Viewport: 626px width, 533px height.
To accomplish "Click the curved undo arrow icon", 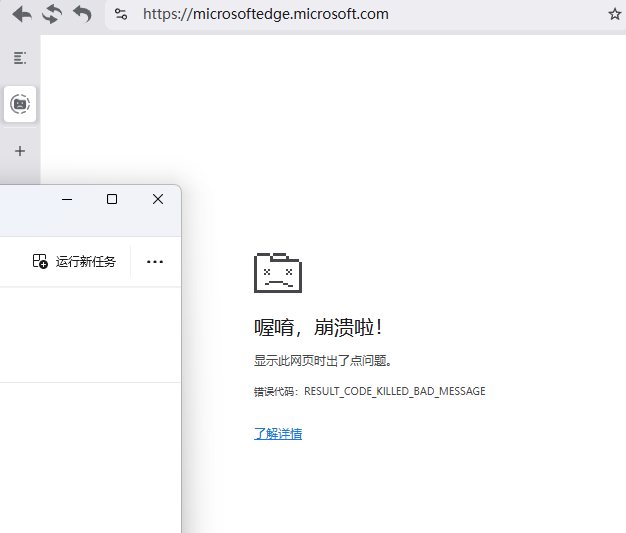I will pyautogui.click(x=82, y=14).
